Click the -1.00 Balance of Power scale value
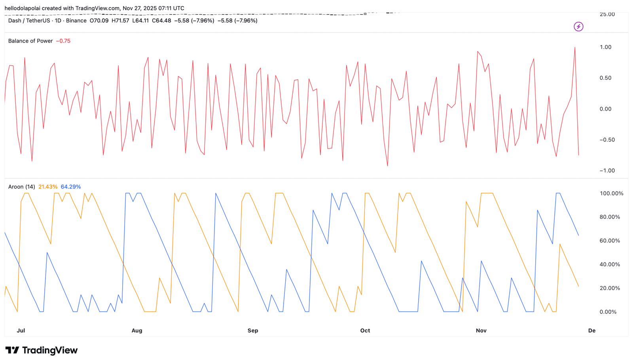The image size is (633, 364). [607, 171]
